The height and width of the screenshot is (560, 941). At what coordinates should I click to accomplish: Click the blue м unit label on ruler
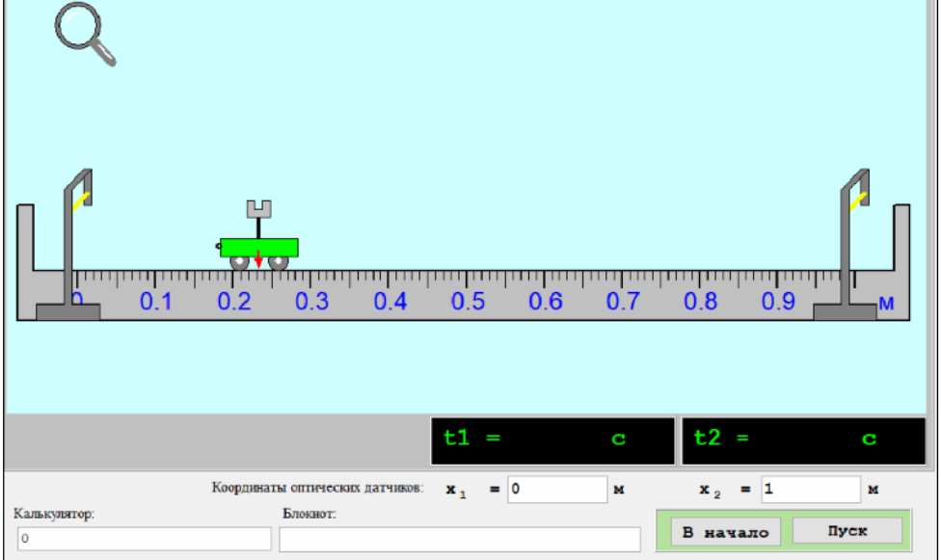[x=886, y=304]
